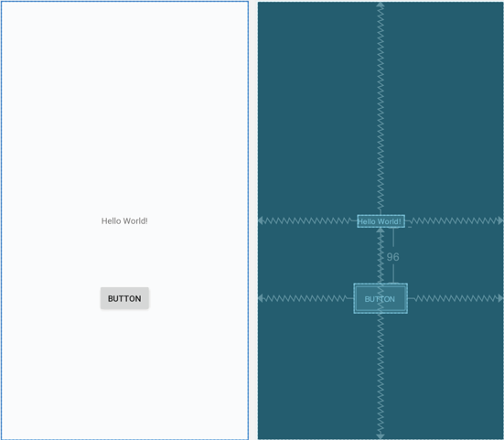504x440 pixels.
Task: Select the BUTTON widget in blueprint view
Action: [381, 298]
